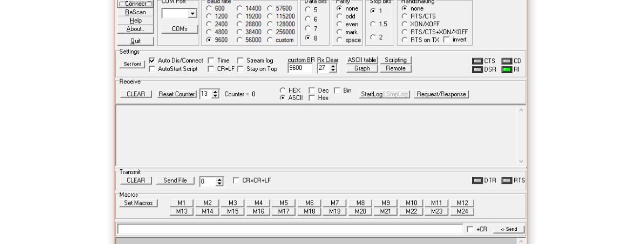Viewport: 644px width, 244px height.
Task: Select even parity option
Action: click(x=339, y=24)
